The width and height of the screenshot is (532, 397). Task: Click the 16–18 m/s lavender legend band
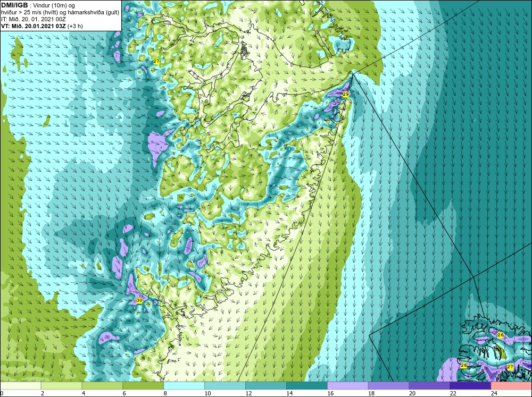348,386
